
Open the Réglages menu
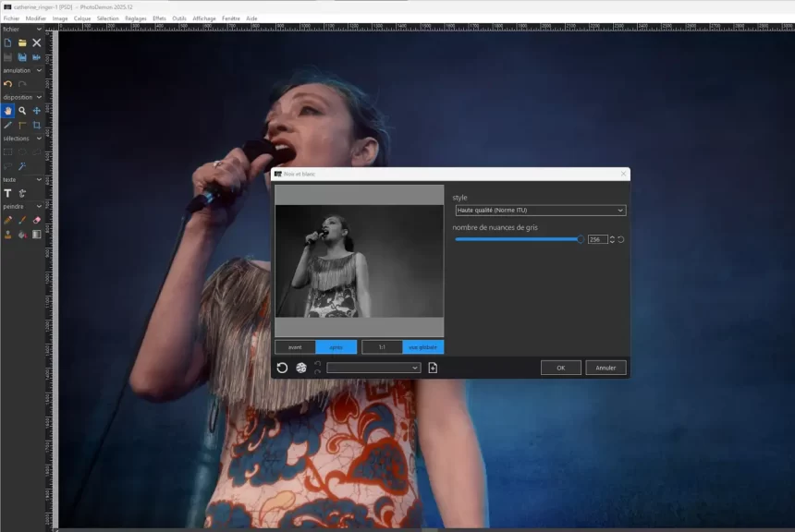[x=136, y=18]
